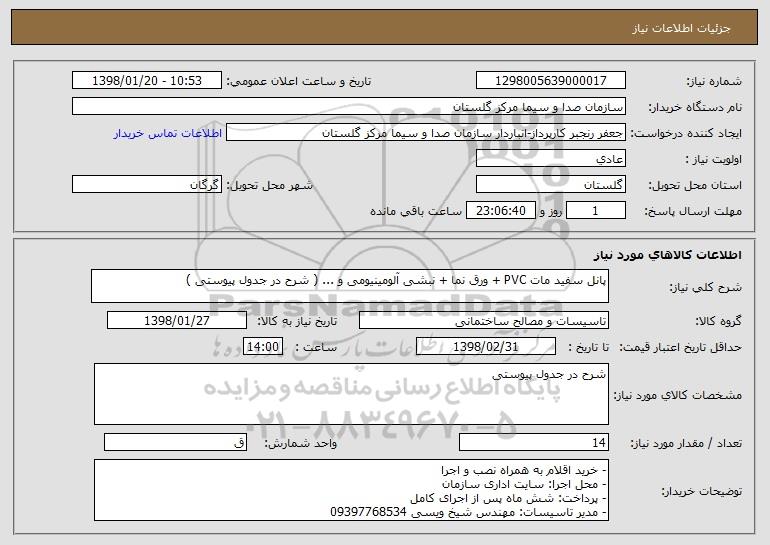
Task: Click the quantity field showing 14
Action: click(534, 442)
